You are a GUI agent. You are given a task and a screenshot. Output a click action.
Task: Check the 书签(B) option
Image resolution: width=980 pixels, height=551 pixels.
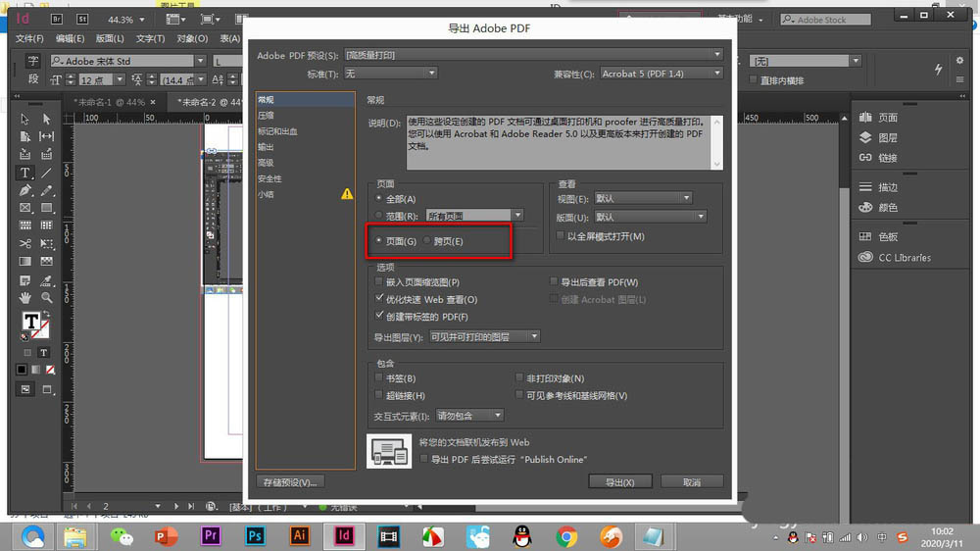[378, 377]
